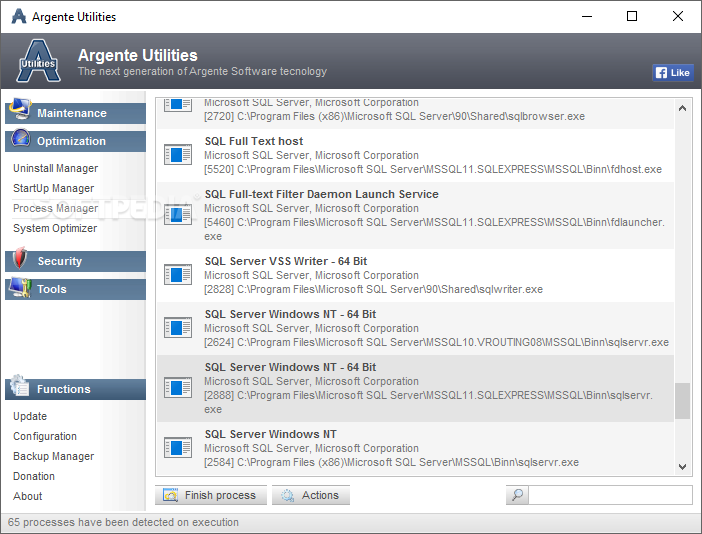Click the Maintenance computer icon
Viewport: 702px width, 534px height.
tap(20, 109)
